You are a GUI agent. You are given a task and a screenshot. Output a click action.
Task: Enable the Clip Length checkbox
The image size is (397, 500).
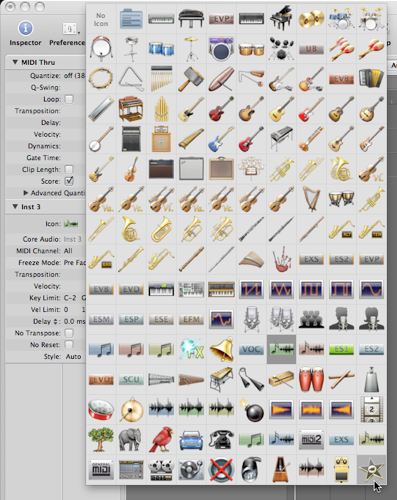click(x=69, y=169)
